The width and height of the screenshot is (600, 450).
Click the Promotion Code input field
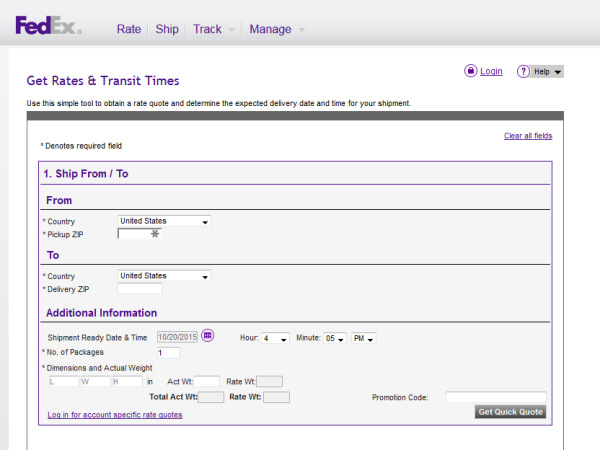click(x=496, y=397)
